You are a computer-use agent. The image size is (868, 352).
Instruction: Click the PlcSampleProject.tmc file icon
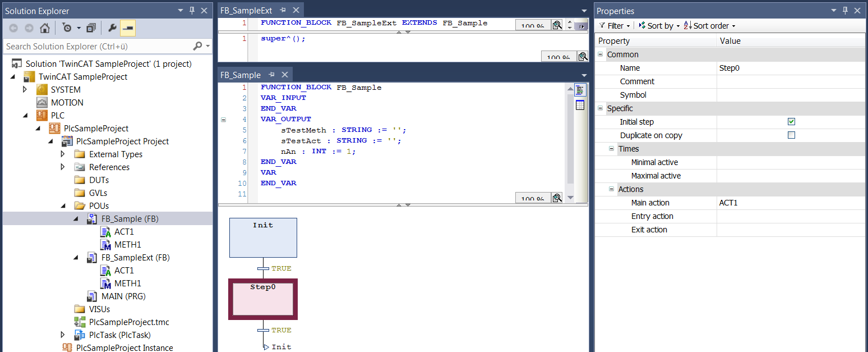[x=80, y=322]
